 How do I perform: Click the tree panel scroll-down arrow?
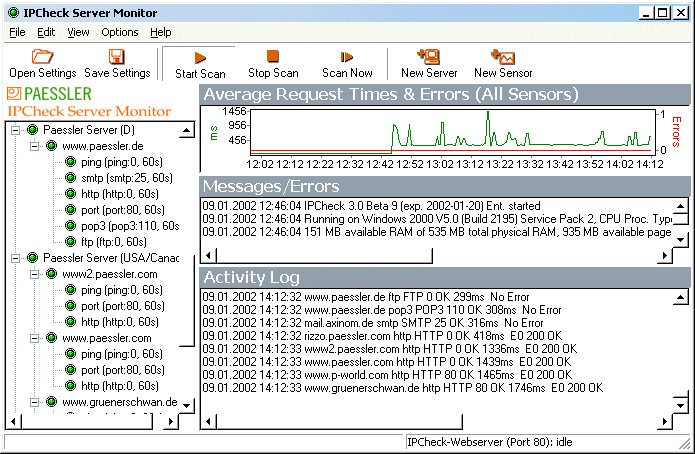coord(187,405)
